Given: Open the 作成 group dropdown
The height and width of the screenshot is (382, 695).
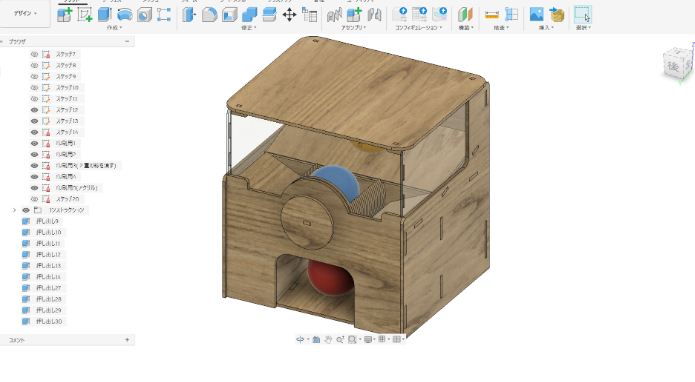Looking at the screenshot, I should point(114,27).
